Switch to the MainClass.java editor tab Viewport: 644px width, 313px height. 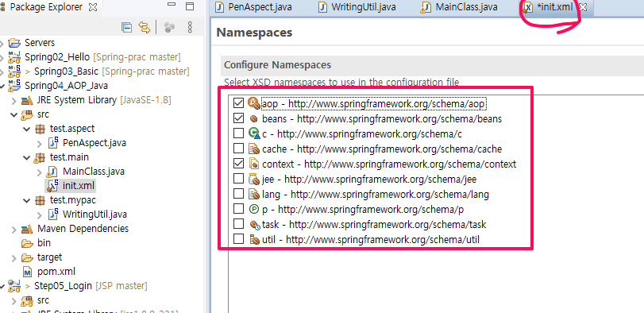(459, 7)
